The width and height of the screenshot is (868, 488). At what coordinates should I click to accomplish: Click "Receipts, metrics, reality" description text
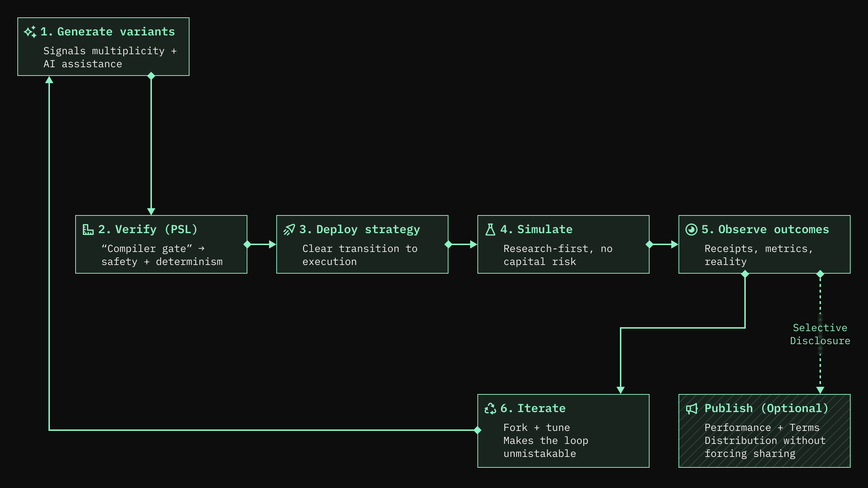pyautogui.click(x=758, y=255)
